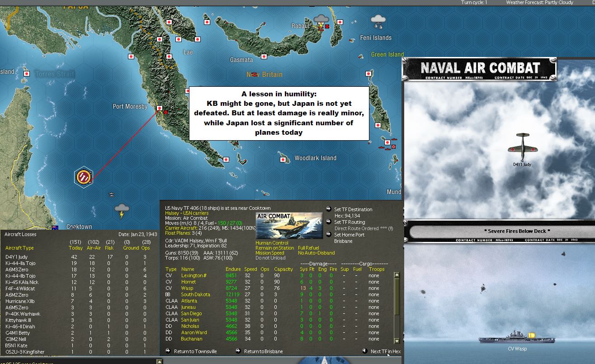This screenshot has width=595, height=364.
Task: Click the arrow beside Set TF Routing
Action: (x=329, y=222)
